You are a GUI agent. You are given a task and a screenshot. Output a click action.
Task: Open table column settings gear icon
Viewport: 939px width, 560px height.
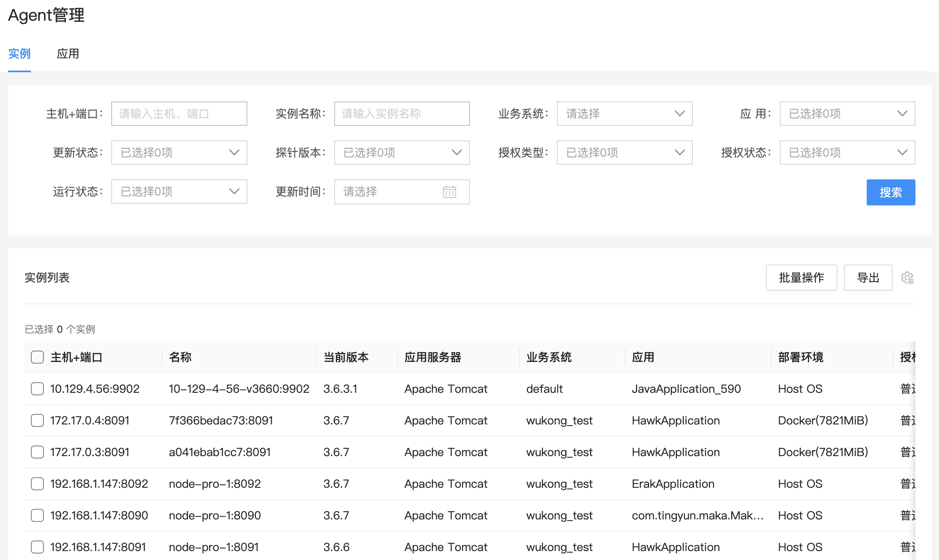907,278
